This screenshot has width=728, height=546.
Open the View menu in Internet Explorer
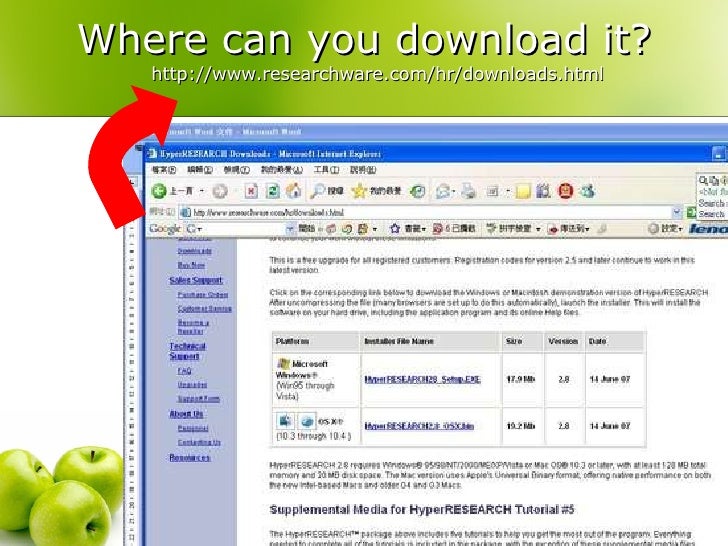click(236, 170)
